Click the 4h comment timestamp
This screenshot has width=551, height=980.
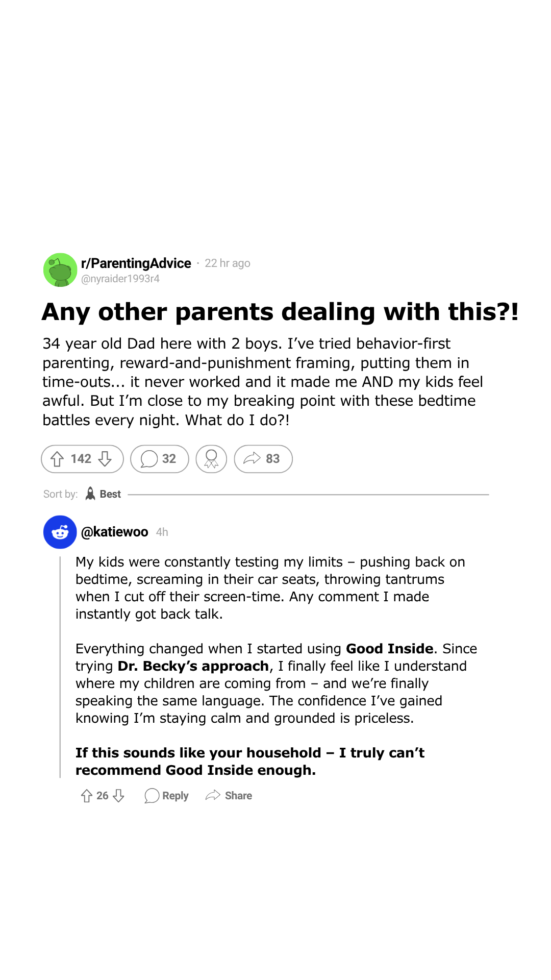[162, 532]
